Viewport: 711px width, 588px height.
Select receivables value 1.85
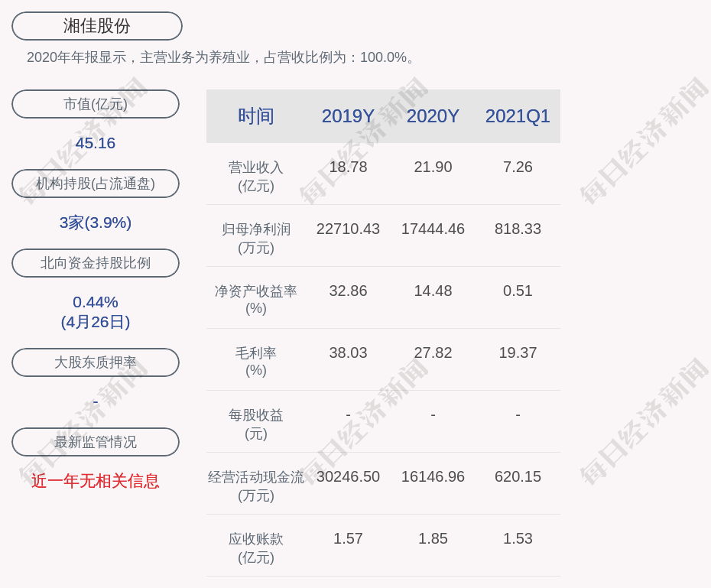pyautogui.click(x=433, y=538)
